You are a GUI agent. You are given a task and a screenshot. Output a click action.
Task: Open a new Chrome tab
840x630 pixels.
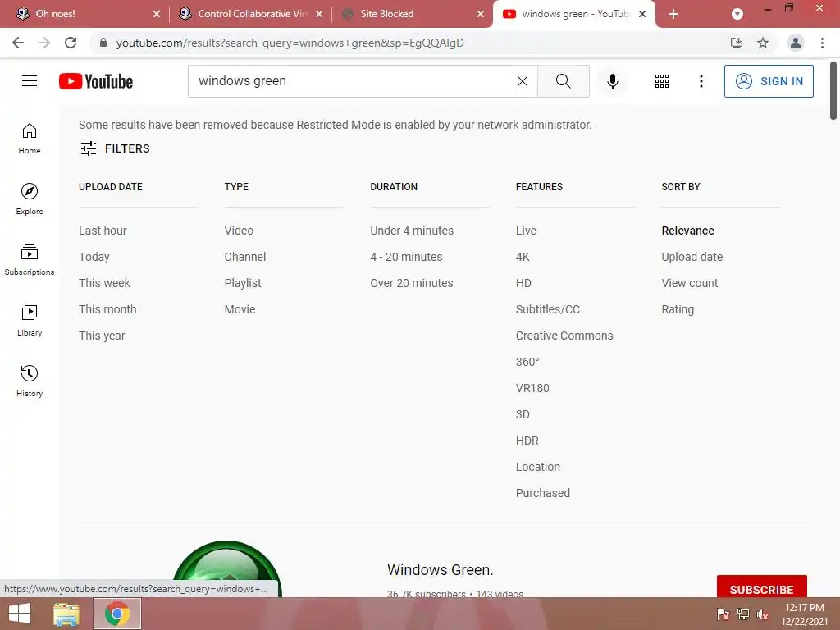pyautogui.click(x=673, y=14)
